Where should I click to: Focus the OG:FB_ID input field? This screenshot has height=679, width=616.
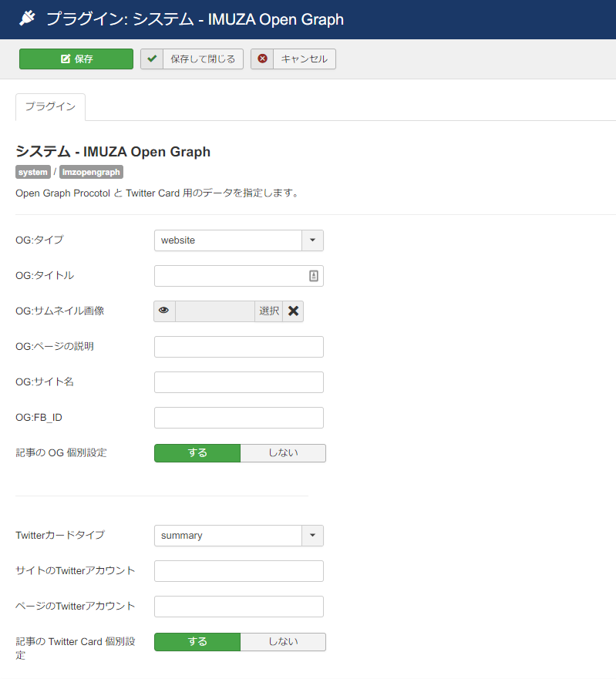tap(239, 418)
